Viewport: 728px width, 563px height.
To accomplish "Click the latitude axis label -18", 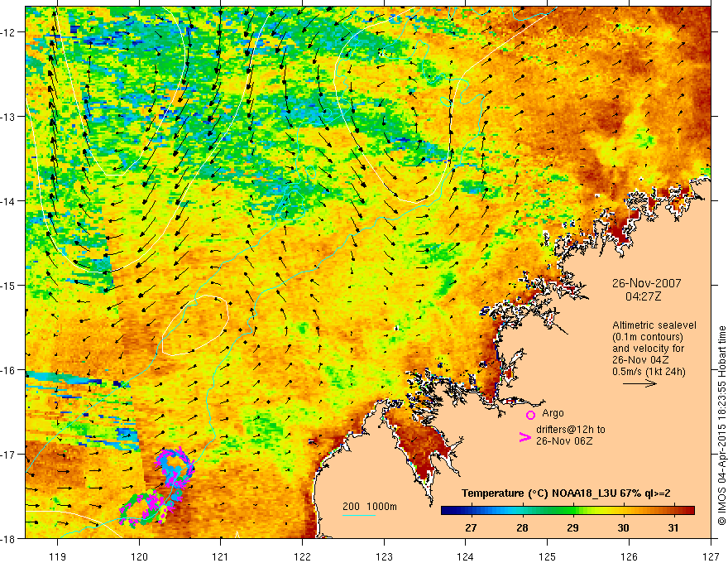I will tap(9, 538).
